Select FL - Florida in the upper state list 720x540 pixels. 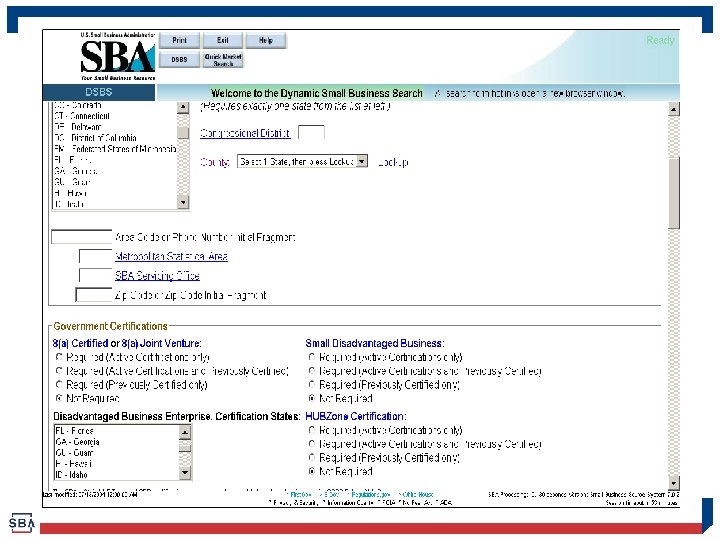pyautogui.click(x=115, y=160)
